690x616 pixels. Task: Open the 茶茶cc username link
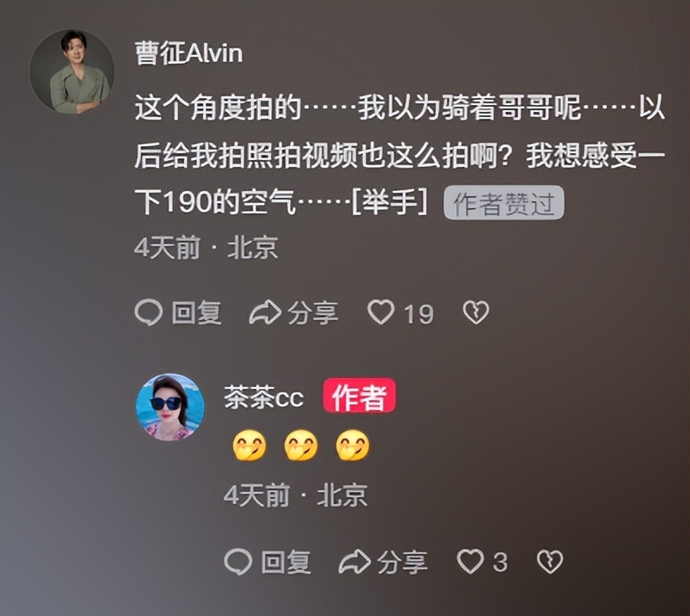263,397
